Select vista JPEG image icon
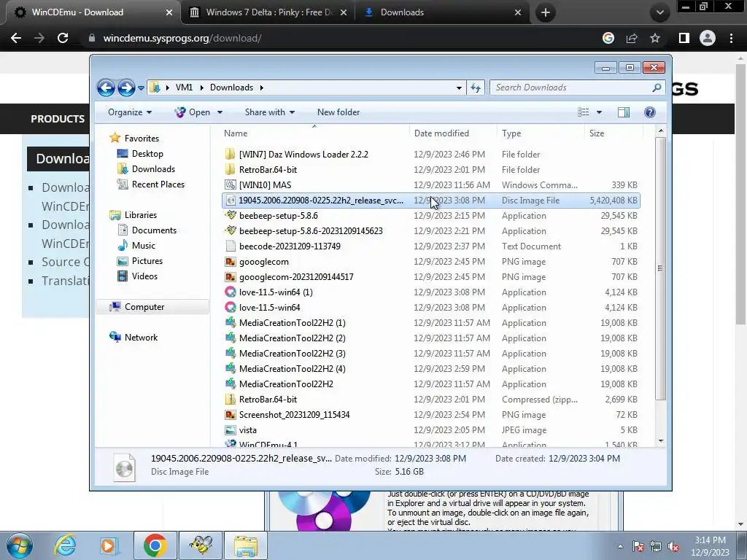This screenshot has width=747, height=560. coord(231,430)
